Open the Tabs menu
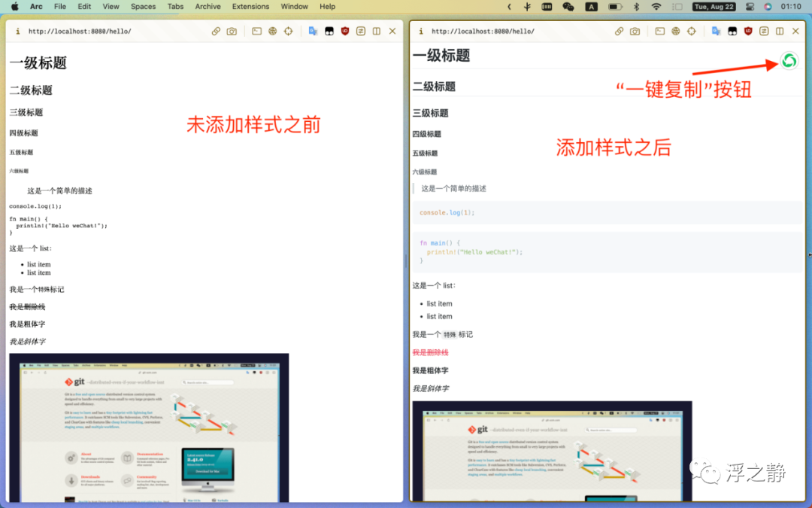This screenshot has height=508, width=812. click(175, 6)
